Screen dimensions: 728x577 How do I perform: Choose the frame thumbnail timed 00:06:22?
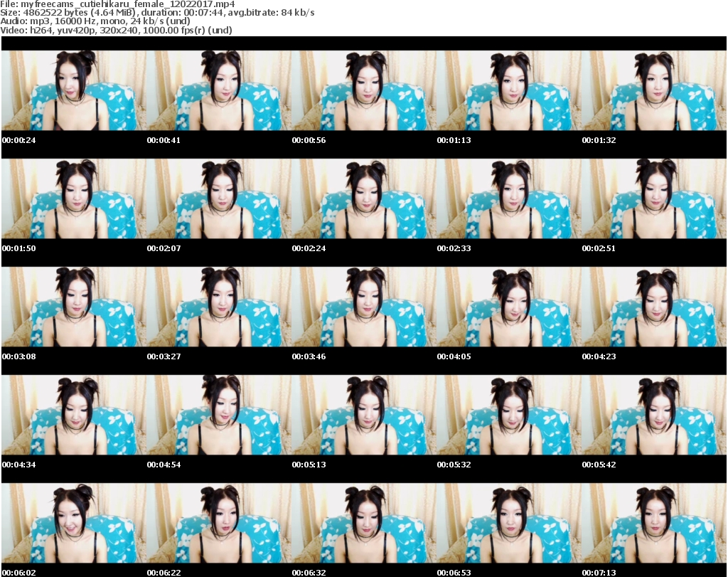coord(219,523)
